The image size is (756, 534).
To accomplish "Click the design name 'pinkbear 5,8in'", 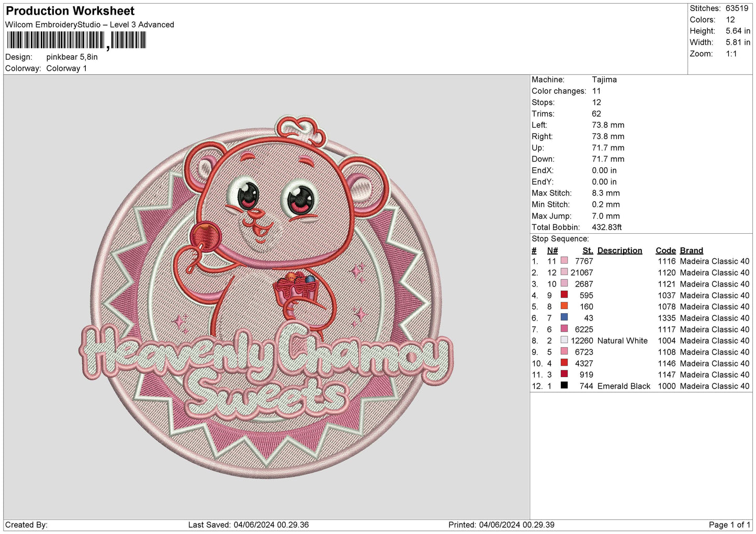I will coord(72,57).
